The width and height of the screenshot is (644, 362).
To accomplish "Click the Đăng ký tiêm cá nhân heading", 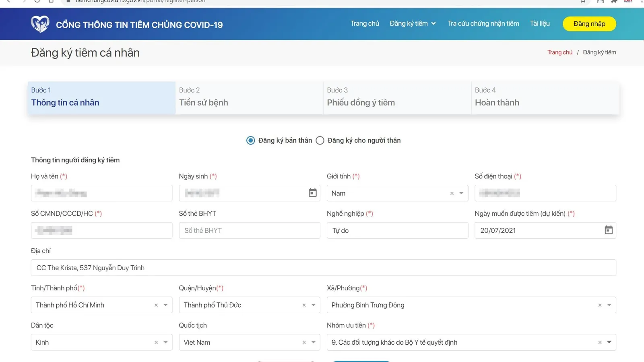I will [85, 53].
